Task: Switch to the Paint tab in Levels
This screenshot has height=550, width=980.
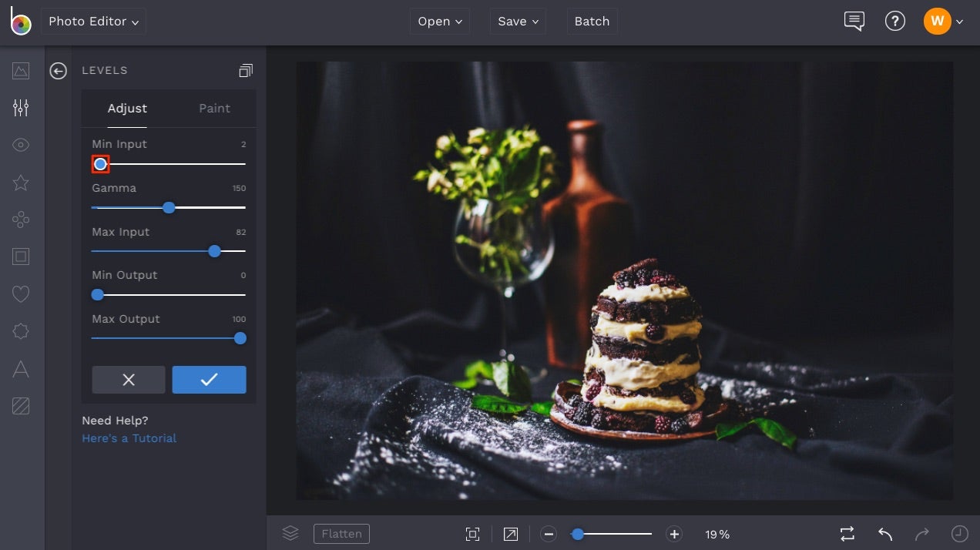Action: pos(213,108)
